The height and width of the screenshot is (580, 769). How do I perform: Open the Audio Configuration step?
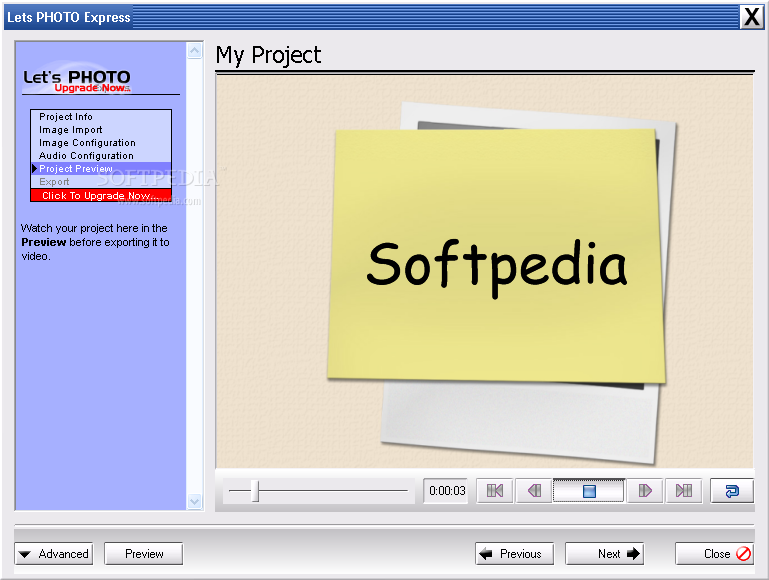(101, 156)
